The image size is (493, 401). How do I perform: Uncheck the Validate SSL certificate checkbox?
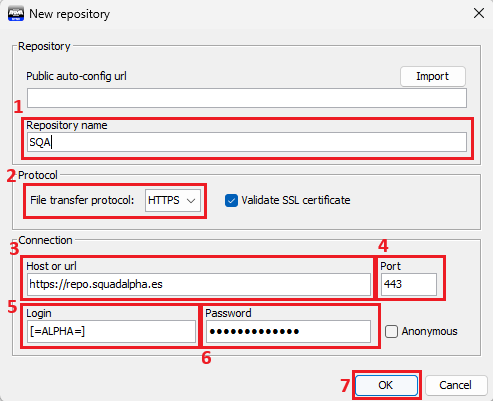point(231,201)
